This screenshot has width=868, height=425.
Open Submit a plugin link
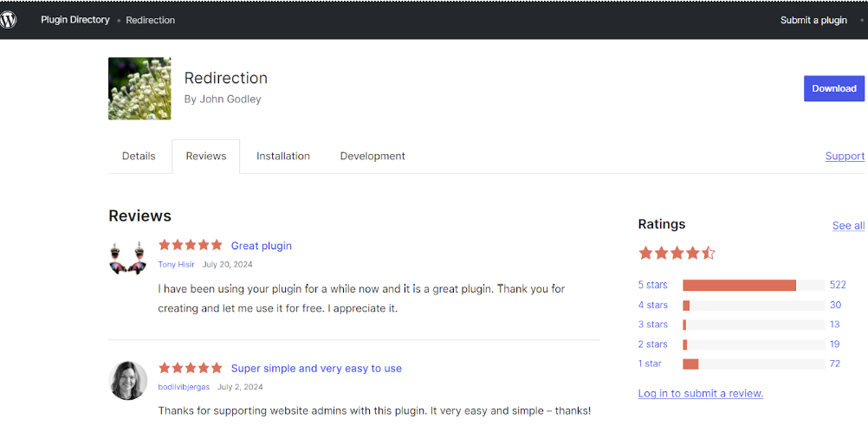tap(813, 20)
